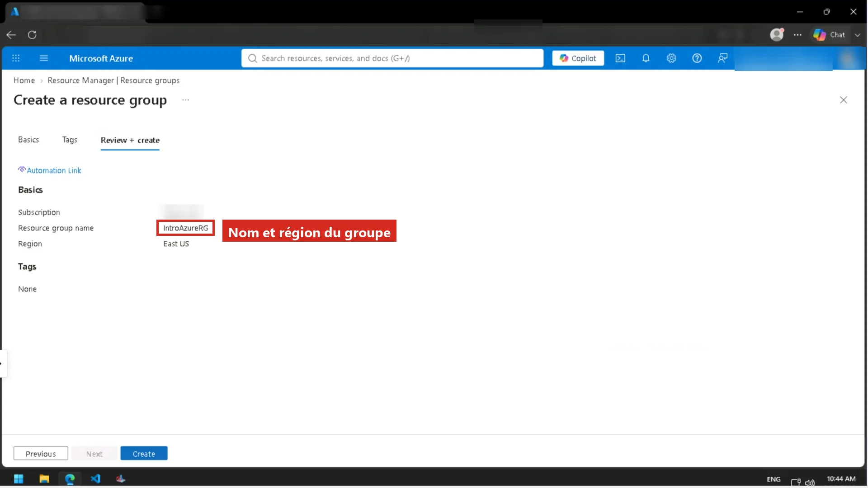Open the browser profile avatar
The width and height of the screenshot is (868, 488).
pos(777,35)
